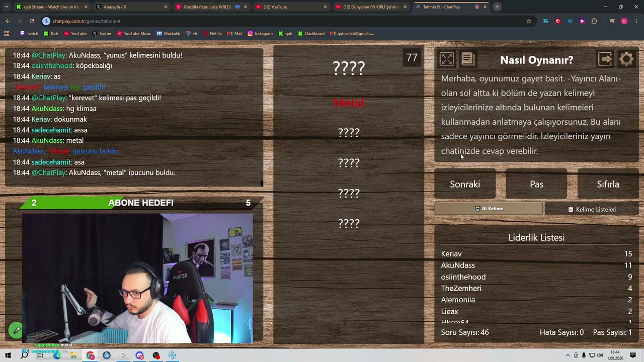Switch to the (12) YouTube tab

[x=291, y=7]
